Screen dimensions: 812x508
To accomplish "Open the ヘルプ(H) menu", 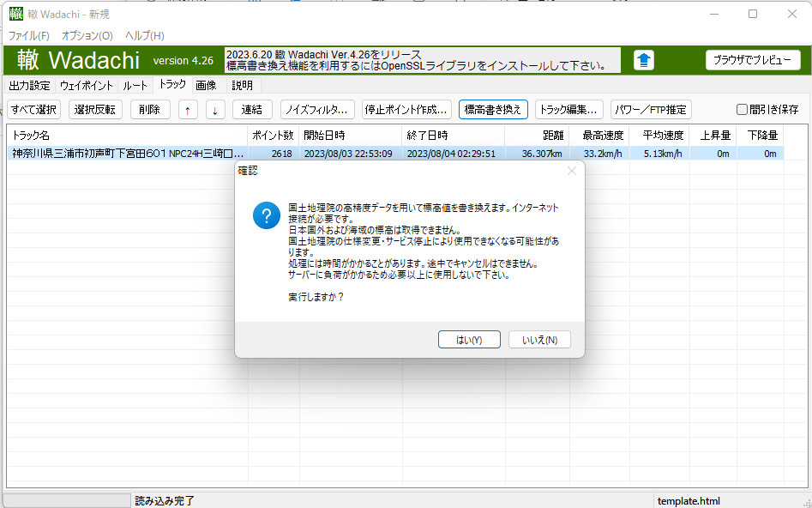I will click(x=145, y=36).
